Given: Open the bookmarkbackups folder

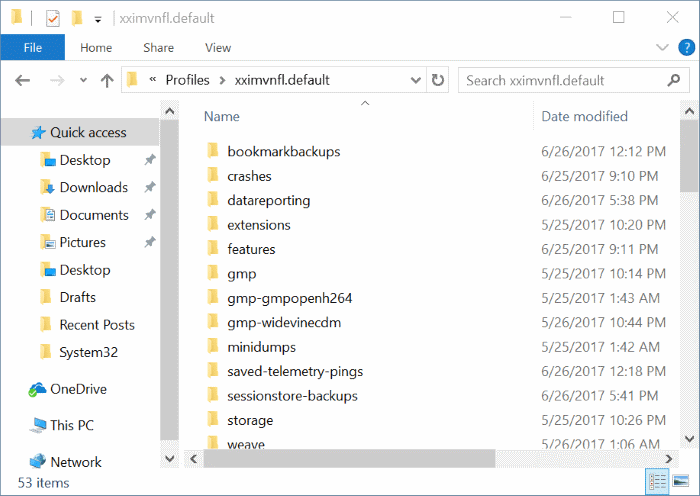Looking at the screenshot, I should click(x=283, y=152).
